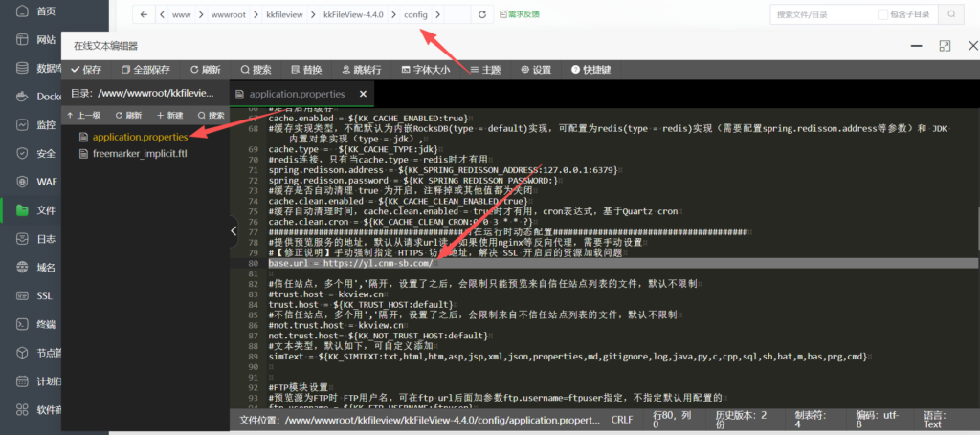Image resolution: width=980 pixels, height=435 pixels.
Task: Click the left chevron before www breadcrumb
Action: [162, 14]
